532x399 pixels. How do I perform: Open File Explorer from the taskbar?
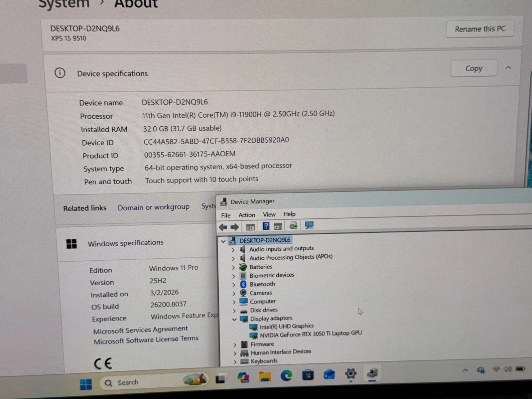(x=265, y=376)
